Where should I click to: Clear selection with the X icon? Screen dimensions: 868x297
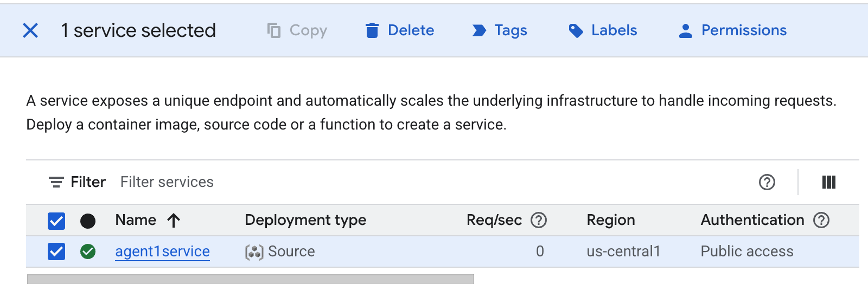(30, 30)
